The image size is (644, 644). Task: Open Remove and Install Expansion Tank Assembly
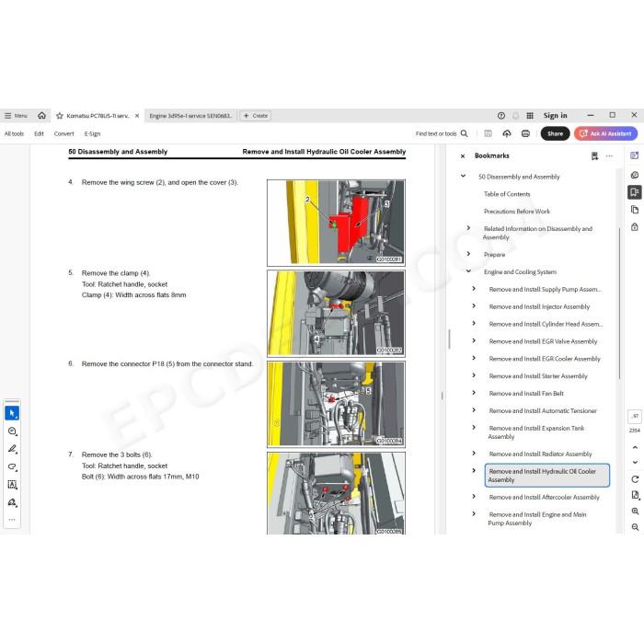pos(536,432)
